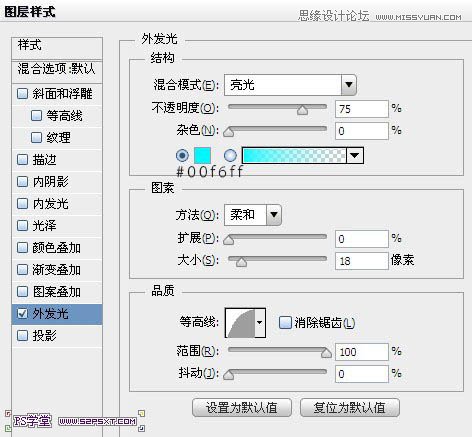Enable the 内发光 checkbox
The height and width of the screenshot is (437, 472).
pos(22,203)
